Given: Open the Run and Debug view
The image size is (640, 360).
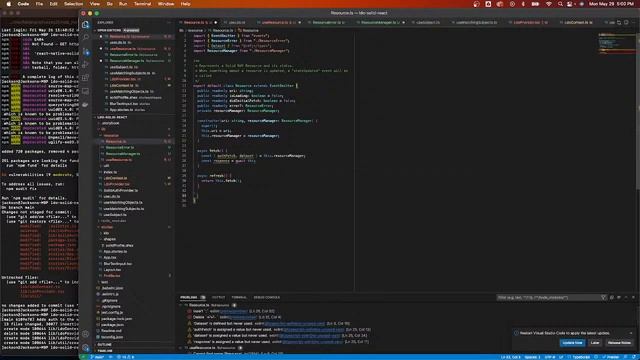Looking at the screenshot, I should pos(85,64).
